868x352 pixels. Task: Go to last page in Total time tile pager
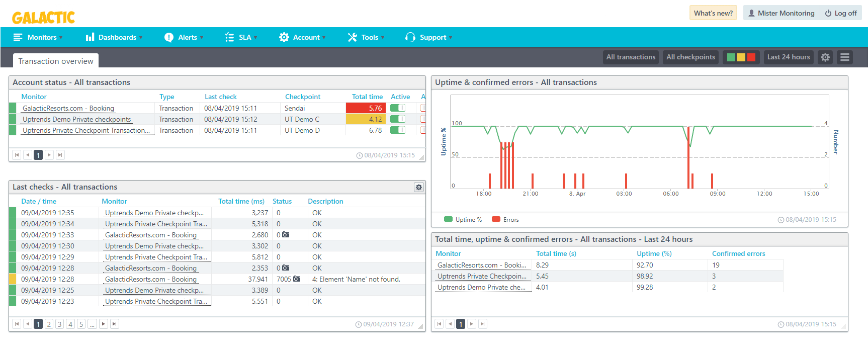click(482, 324)
